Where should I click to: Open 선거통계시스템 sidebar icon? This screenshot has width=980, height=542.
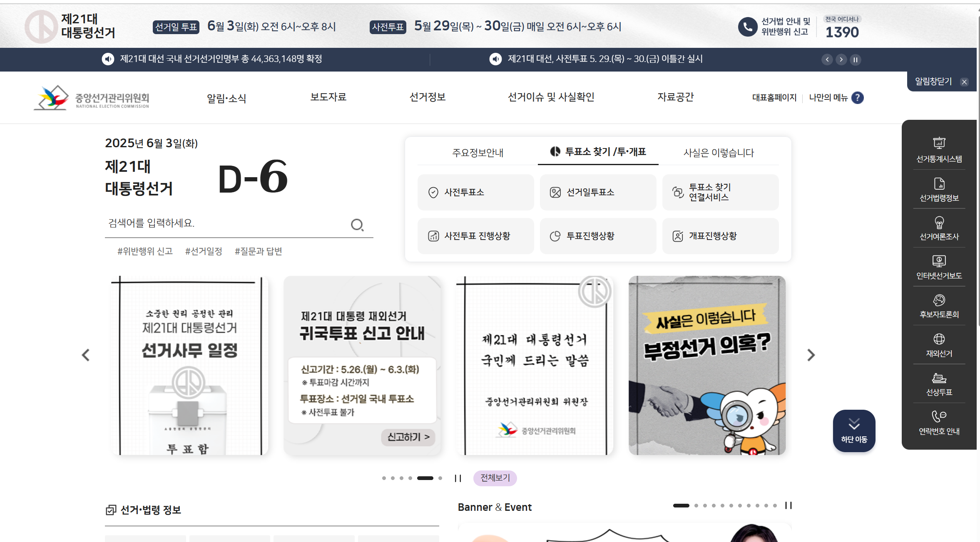939,144
